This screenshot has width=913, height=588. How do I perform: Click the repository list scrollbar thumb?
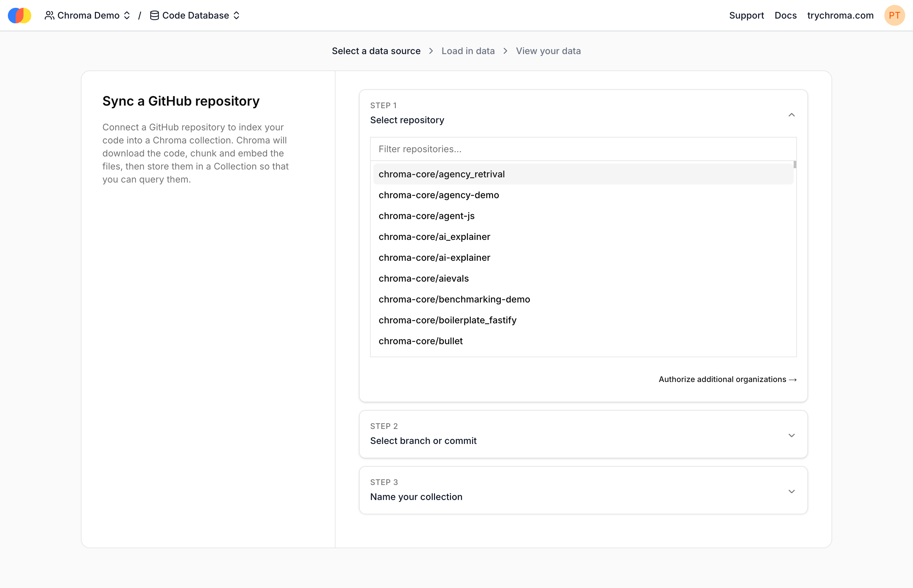tap(795, 165)
